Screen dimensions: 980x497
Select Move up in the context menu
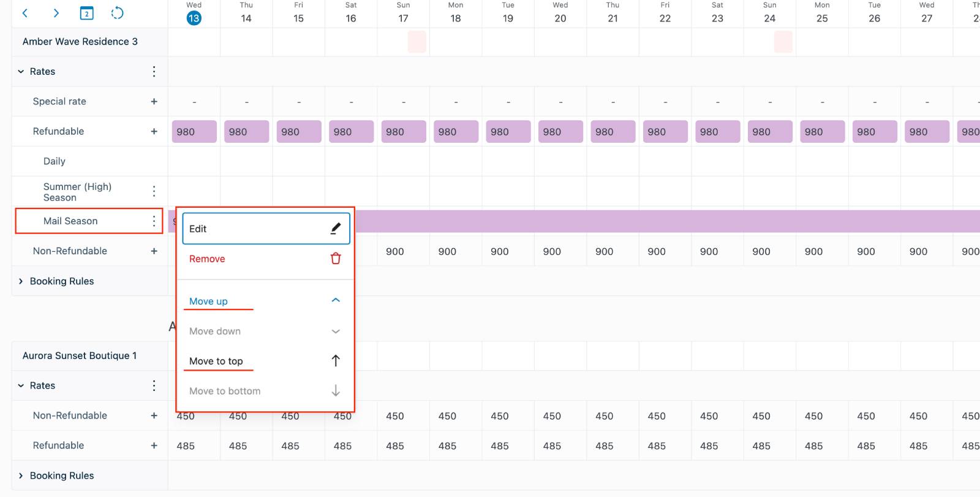pos(266,301)
